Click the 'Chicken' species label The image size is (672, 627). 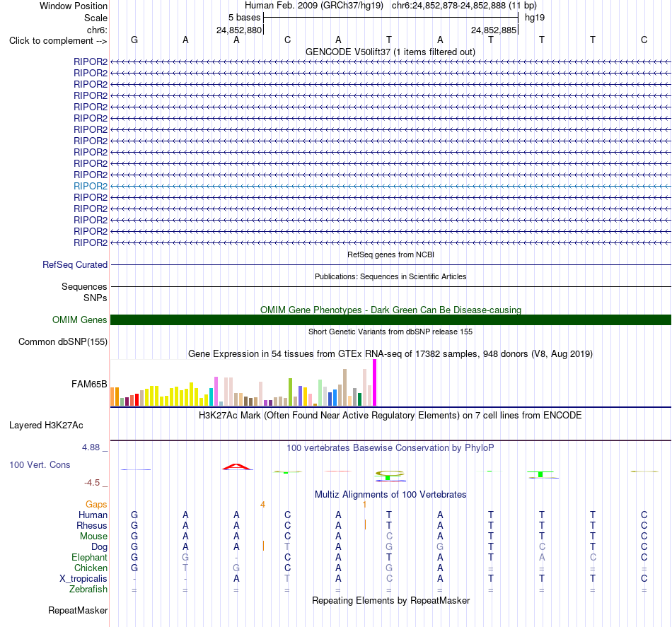coord(91,568)
